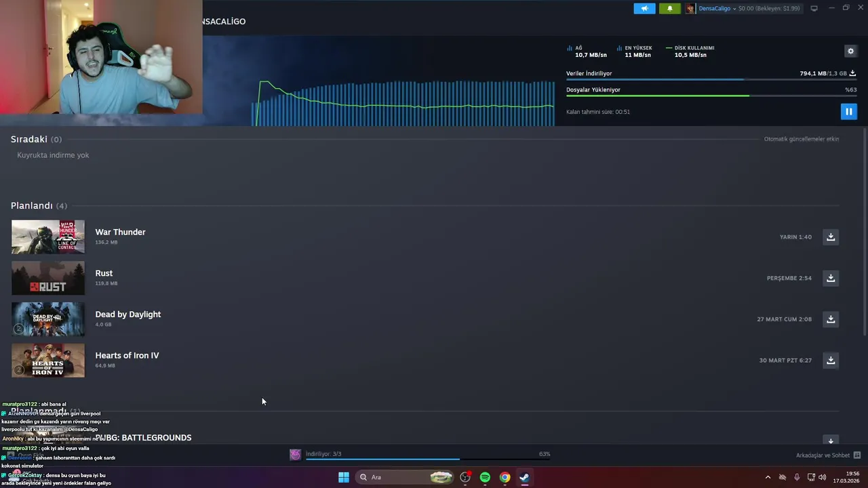Click the Dosyalar Yükleniyor green progress bar
Screen dimensions: 868x488
(x=711, y=96)
